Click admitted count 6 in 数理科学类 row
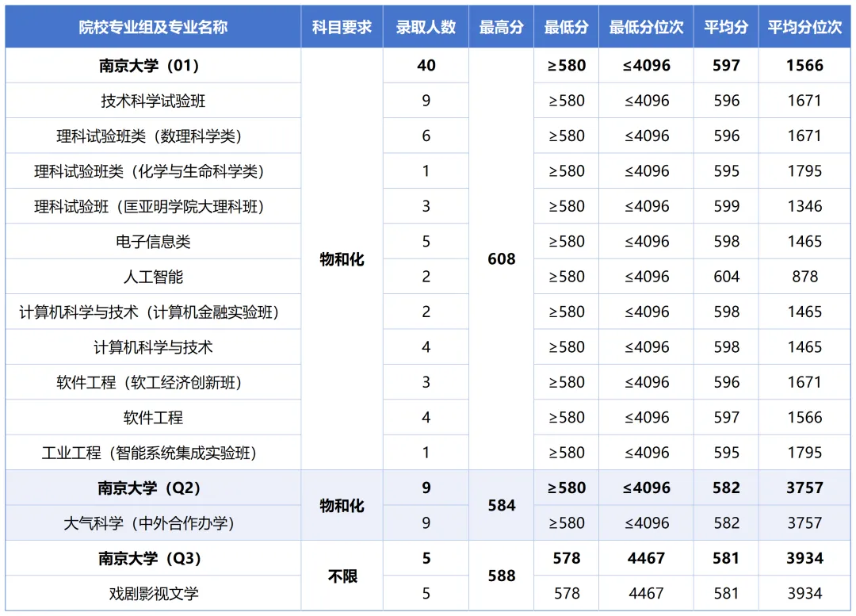Screen dimensions: 856x616 426,136
